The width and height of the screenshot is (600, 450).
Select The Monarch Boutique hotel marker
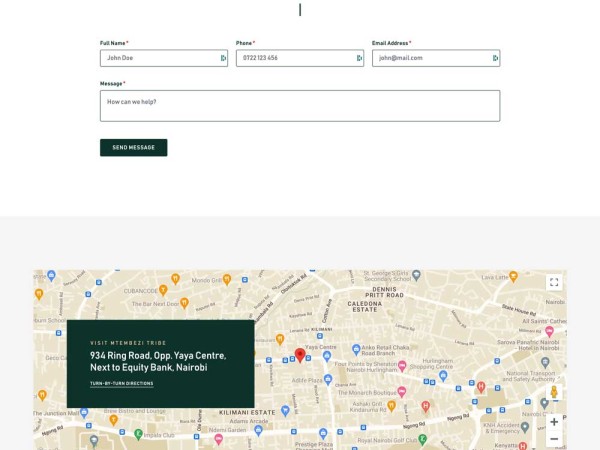pyautogui.click(x=401, y=392)
